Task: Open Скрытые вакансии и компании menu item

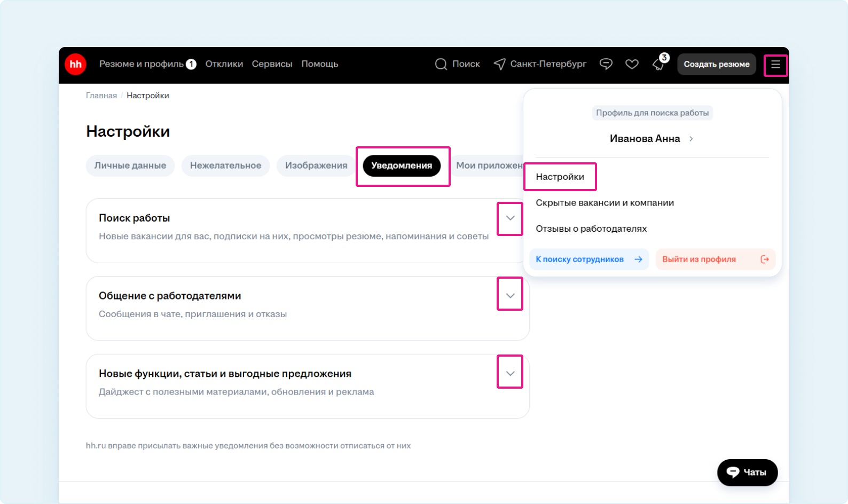Action: [604, 203]
